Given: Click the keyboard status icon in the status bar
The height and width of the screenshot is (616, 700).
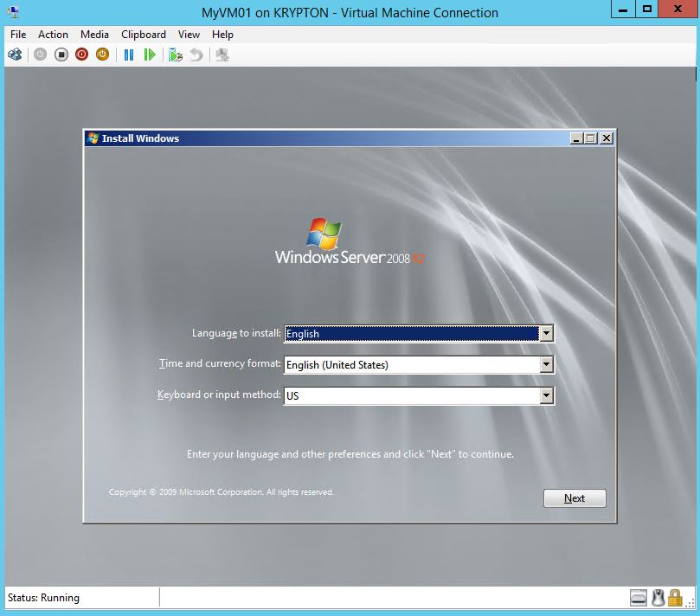Looking at the screenshot, I should click(x=639, y=598).
